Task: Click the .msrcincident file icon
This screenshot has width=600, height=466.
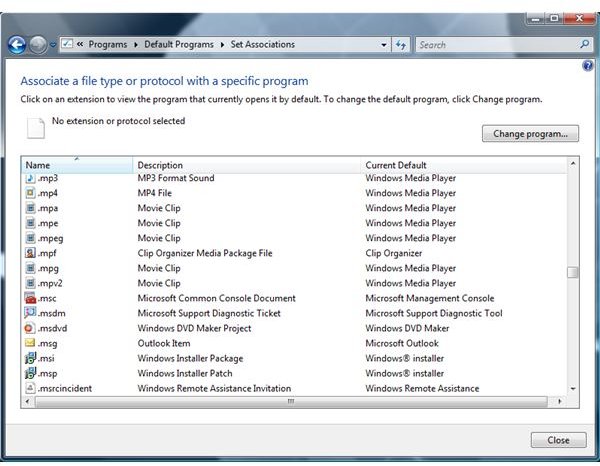Action: 30,388
